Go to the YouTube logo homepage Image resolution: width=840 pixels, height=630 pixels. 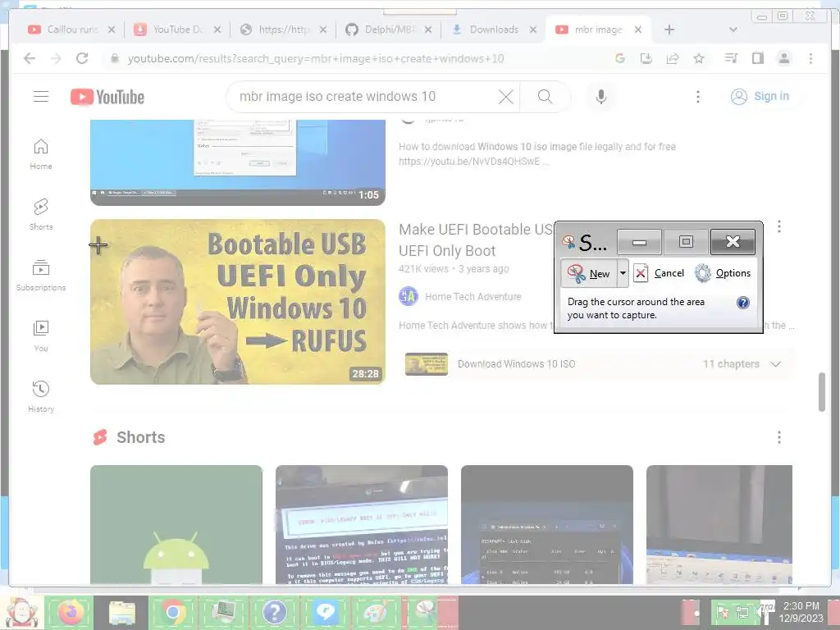coord(107,97)
